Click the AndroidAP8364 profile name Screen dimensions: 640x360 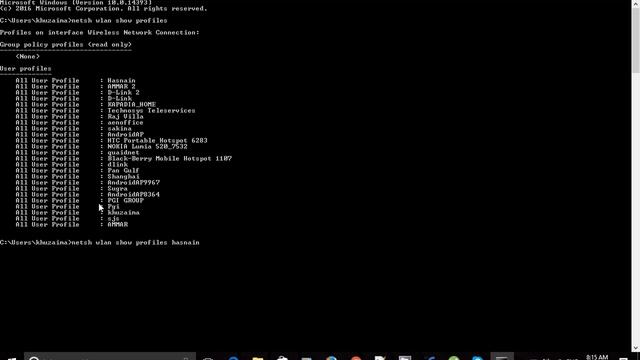tap(133, 194)
